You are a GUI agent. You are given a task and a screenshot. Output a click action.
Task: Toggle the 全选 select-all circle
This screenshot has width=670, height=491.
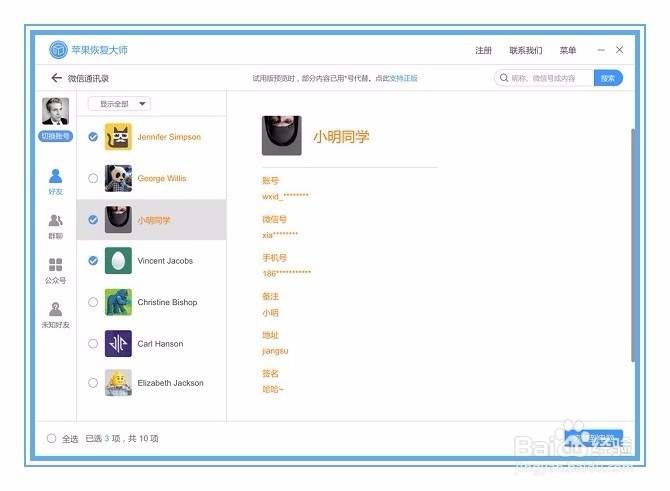(x=51, y=438)
